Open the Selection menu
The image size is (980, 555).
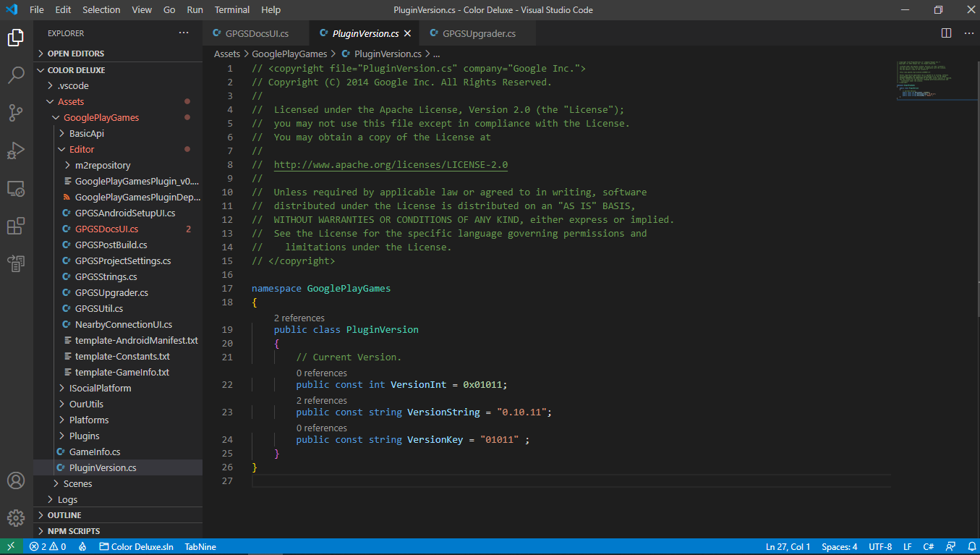pos(101,10)
